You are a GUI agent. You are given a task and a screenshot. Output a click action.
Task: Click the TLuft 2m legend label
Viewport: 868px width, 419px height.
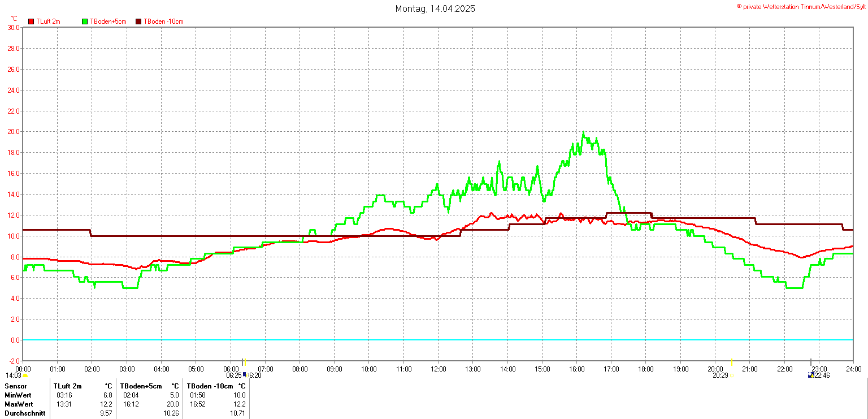(48, 21)
